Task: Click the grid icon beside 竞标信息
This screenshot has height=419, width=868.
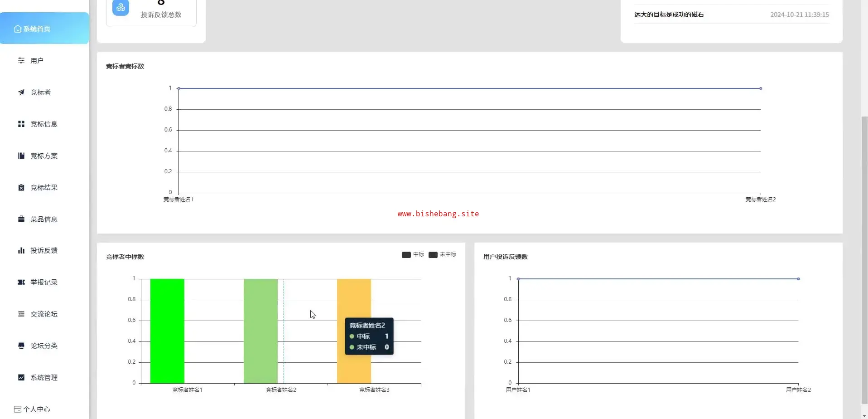Action: [21, 124]
